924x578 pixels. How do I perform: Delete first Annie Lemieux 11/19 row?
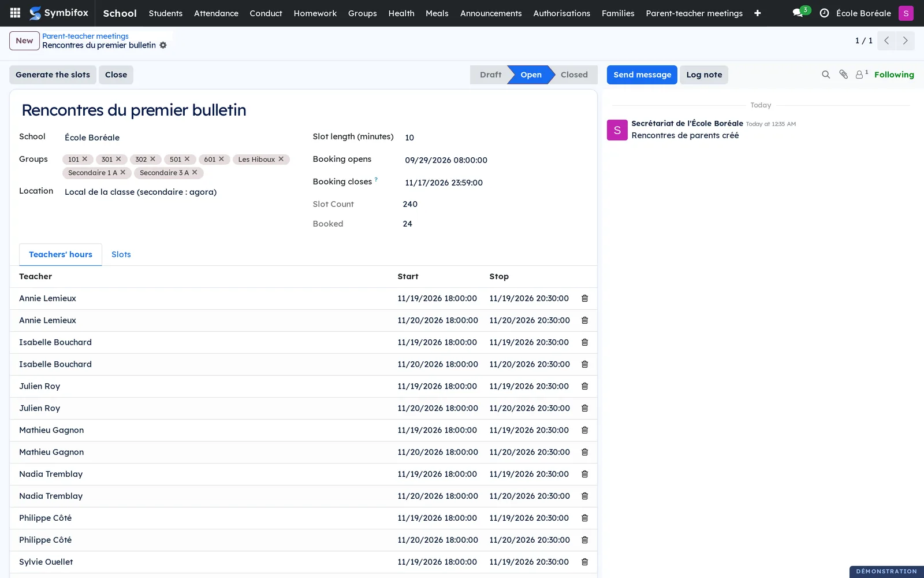click(x=584, y=298)
